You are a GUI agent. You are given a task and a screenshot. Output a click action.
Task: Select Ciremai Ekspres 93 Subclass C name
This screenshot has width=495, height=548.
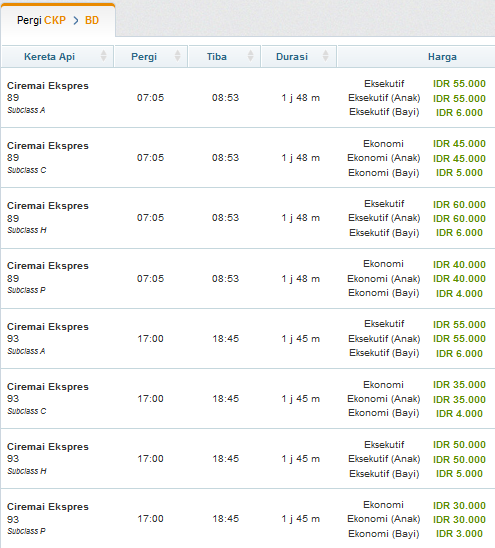(x=48, y=387)
